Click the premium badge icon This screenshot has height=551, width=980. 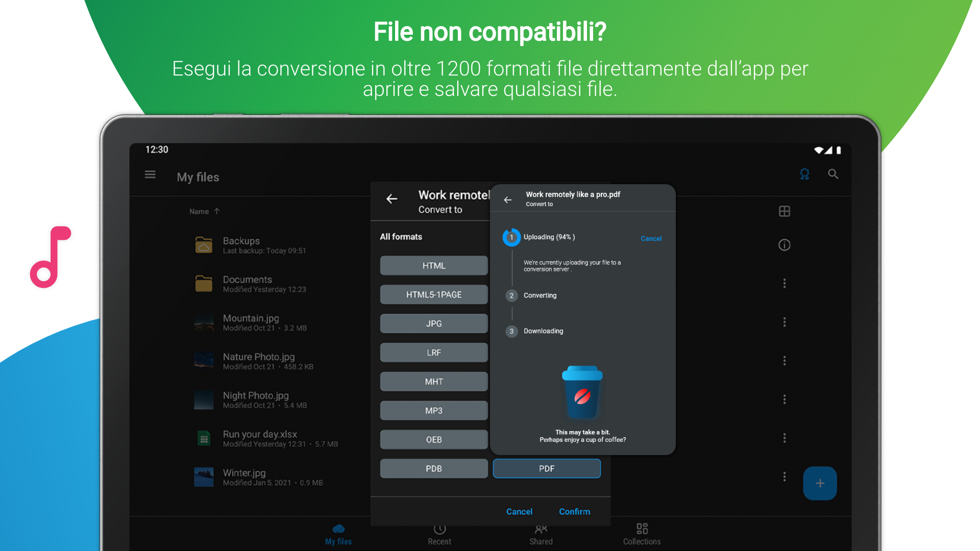(x=804, y=174)
